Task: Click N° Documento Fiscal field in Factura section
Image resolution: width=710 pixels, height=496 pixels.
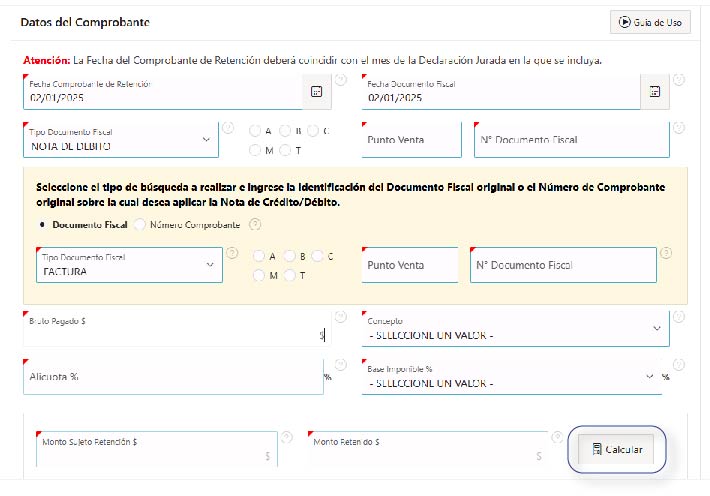Action: [563, 265]
